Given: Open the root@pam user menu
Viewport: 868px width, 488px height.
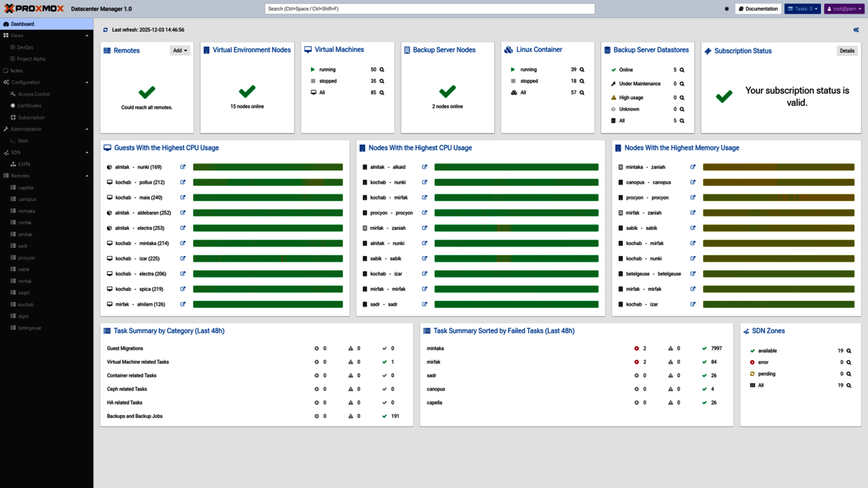Looking at the screenshot, I should pos(844,9).
